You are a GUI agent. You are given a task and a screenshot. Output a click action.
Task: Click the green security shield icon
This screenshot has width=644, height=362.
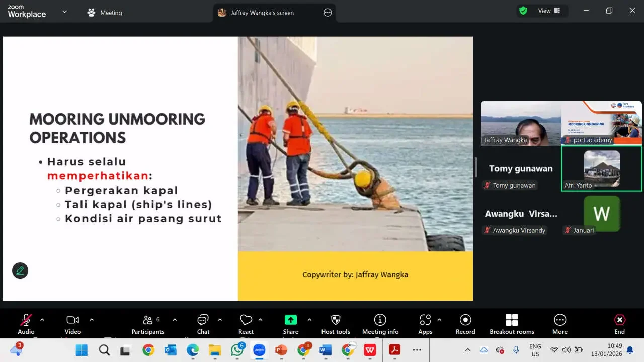(523, 11)
